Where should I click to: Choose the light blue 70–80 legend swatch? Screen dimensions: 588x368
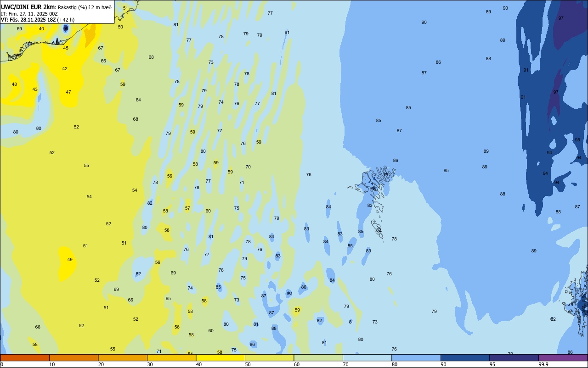pos(367,357)
